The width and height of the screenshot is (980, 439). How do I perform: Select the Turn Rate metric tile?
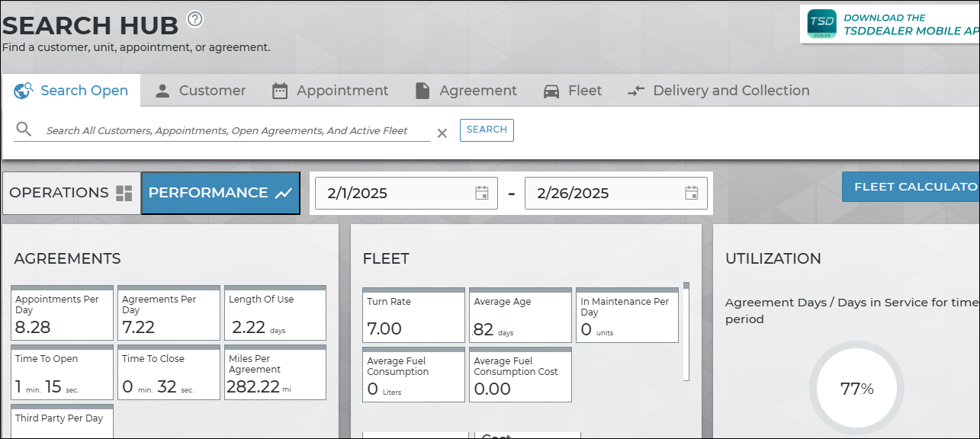point(413,316)
